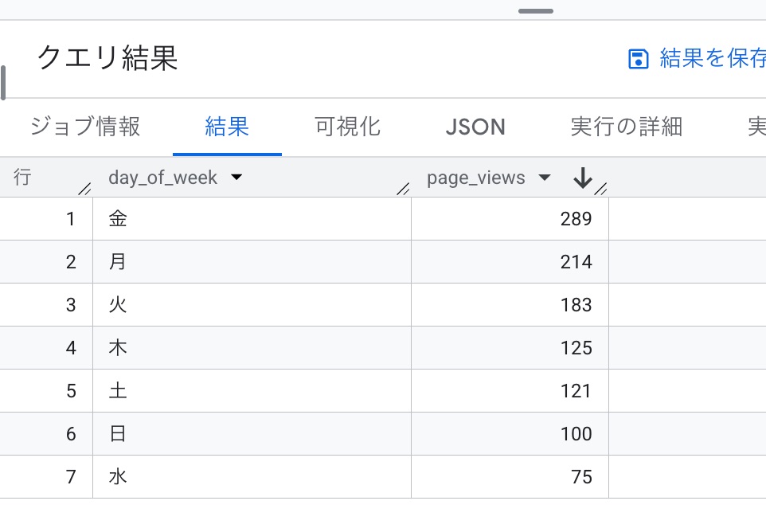Click the vertical scrollbar on left edge
The width and height of the screenshot is (766, 532).
(3, 83)
